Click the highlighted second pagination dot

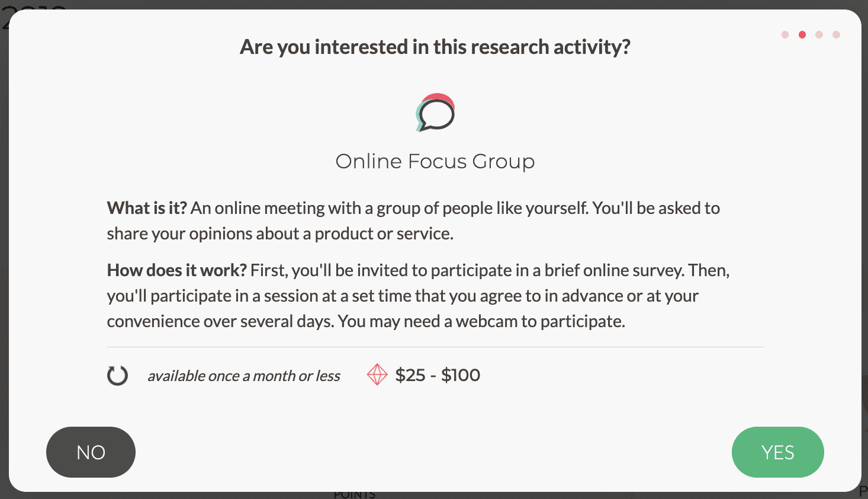(x=802, y=34)
